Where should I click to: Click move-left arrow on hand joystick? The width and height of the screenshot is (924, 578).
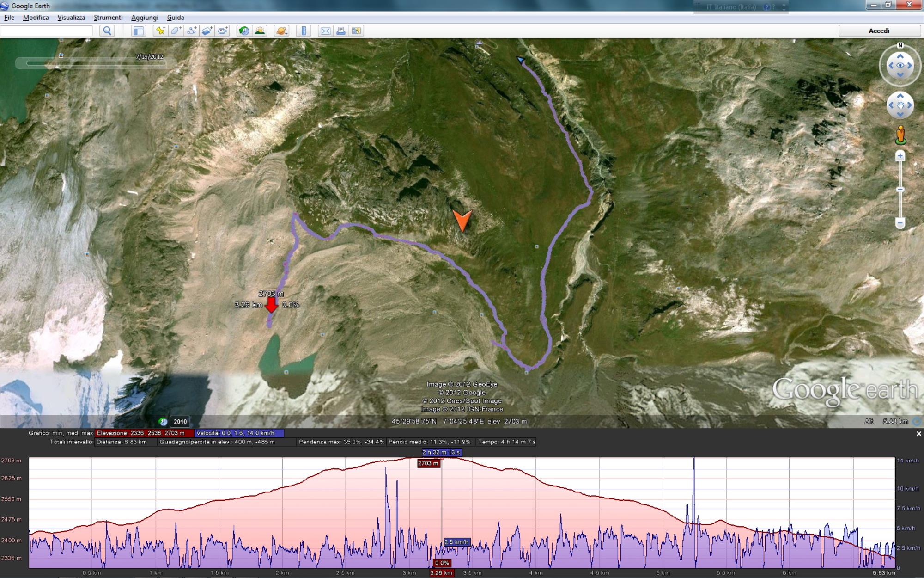tap(890, 105)
